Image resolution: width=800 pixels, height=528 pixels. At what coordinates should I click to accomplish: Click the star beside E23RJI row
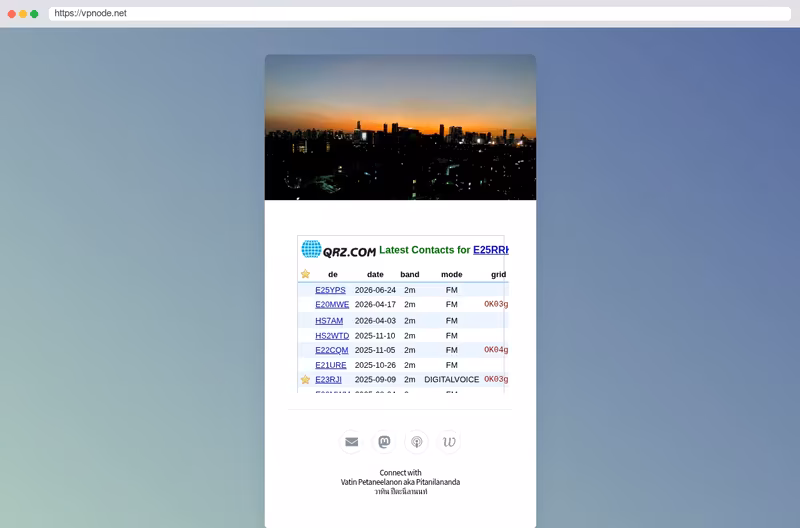point(305,380)
